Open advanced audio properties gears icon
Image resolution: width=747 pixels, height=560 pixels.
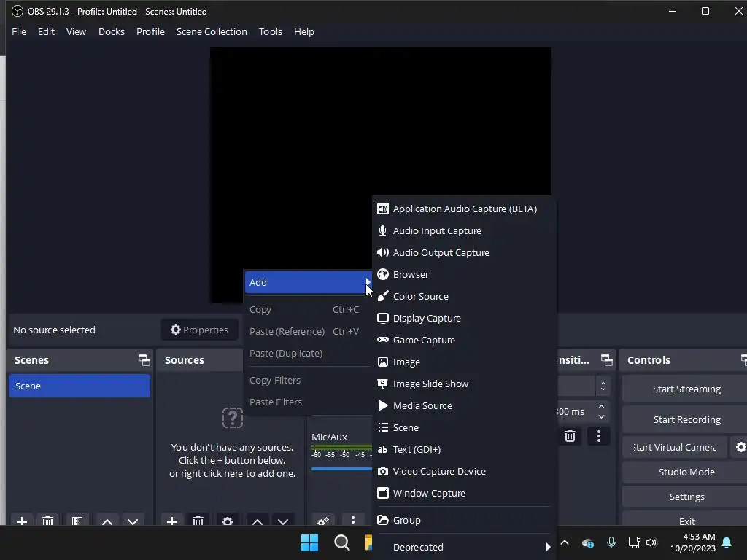coord(323,521)
